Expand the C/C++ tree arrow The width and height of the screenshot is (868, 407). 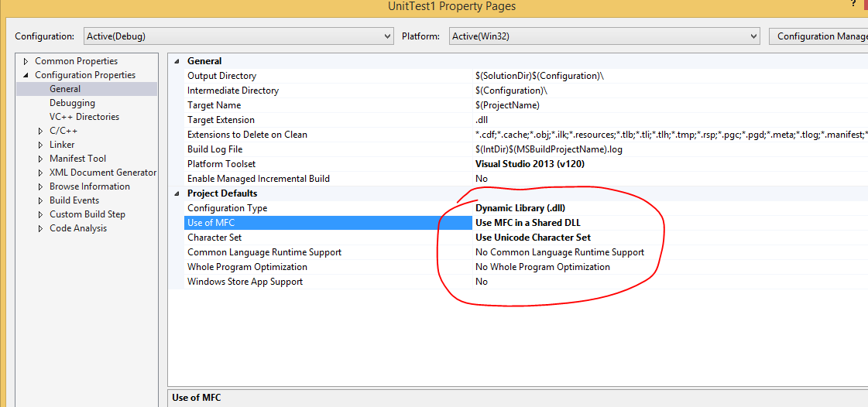pos(40,131)
